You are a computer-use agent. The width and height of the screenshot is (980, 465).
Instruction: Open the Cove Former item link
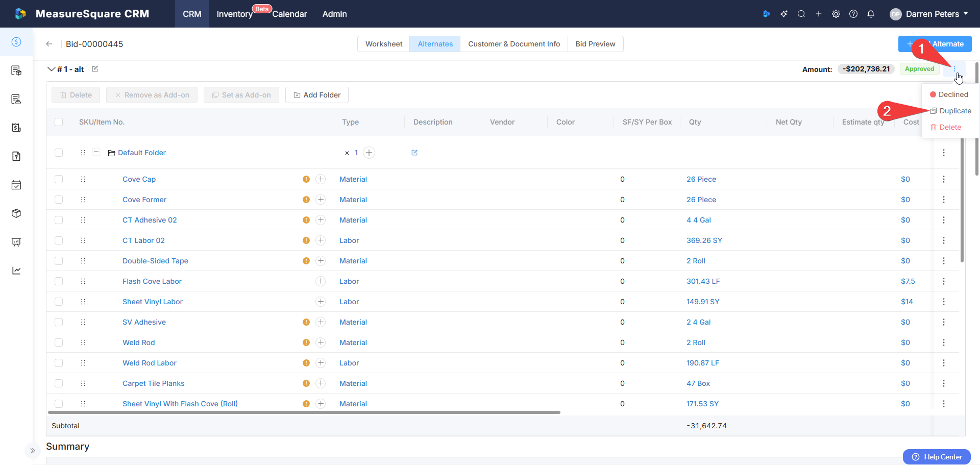pos(144,200)
